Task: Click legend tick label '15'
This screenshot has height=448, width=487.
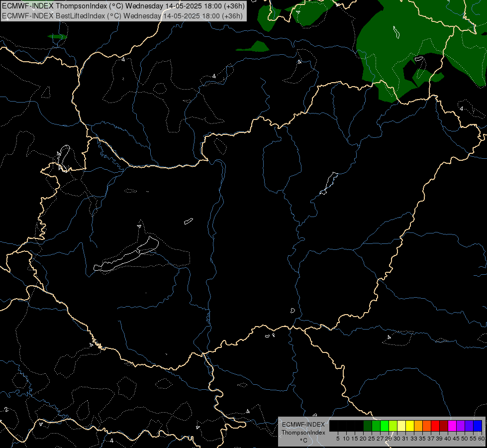Action: 355,439
